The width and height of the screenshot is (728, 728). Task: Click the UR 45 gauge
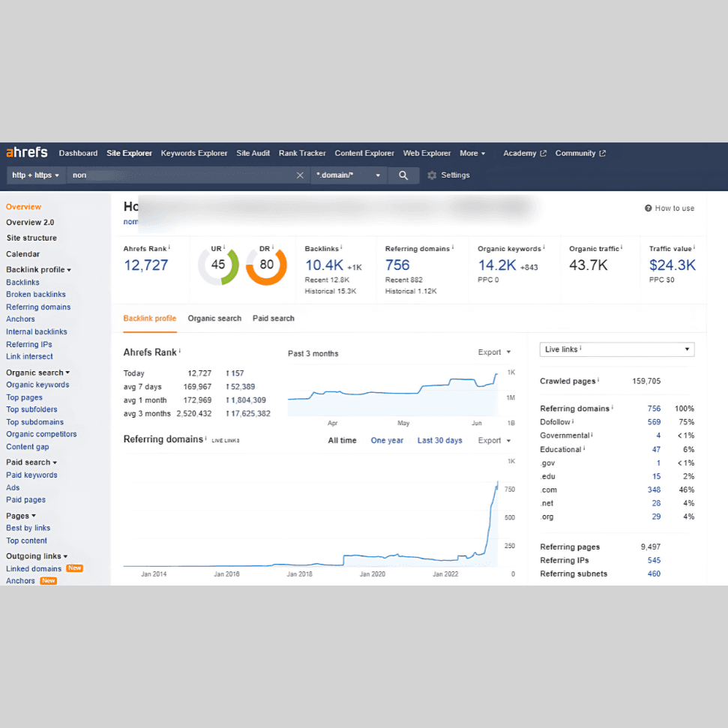pyautogui.click(x=218, y=265)
